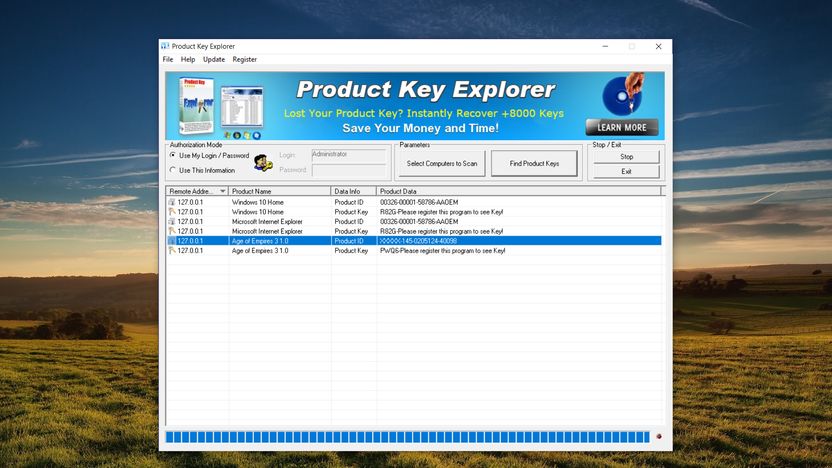Viewport: 832px width, 468px height.
Task: Click computer icon on Internet Explorer Product ID row
Action: coord(172,221)
